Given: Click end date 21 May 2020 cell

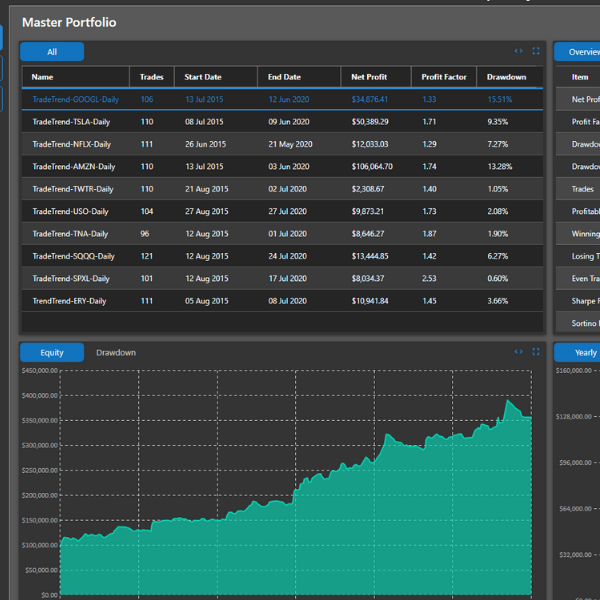Looking at the screenshot, I should (290, 144).
